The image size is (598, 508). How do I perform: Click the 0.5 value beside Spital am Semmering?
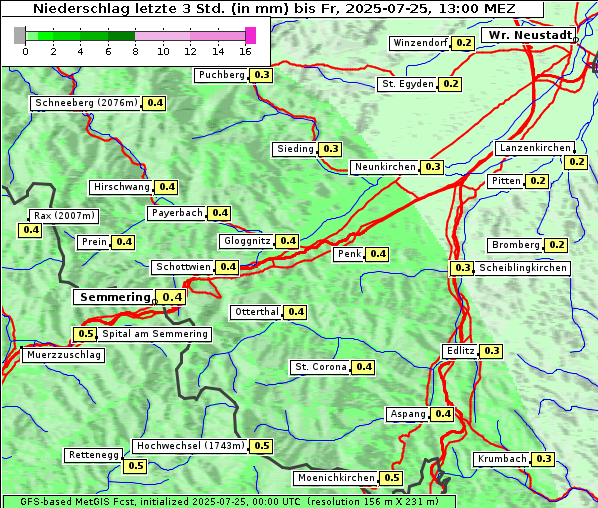(x=86, y=334)
